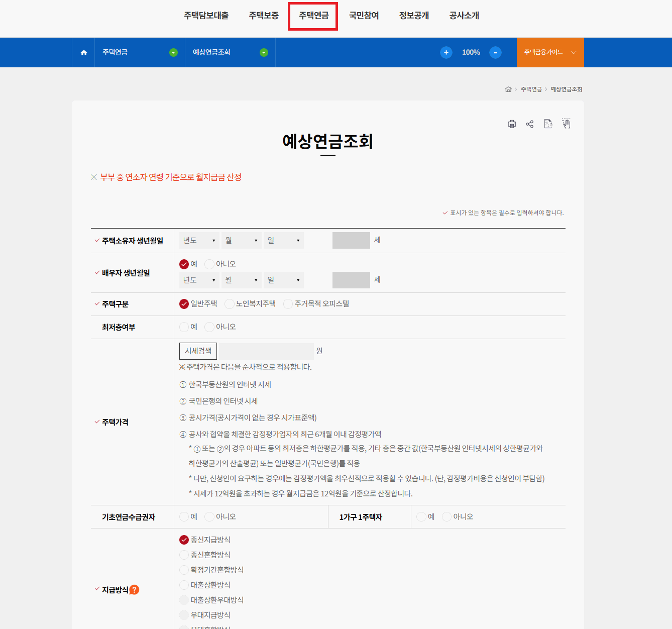Open 년도 dropdown for 배우자 생년월일
The width and height of the screenshot is (672, 629).
coord(199,280)
